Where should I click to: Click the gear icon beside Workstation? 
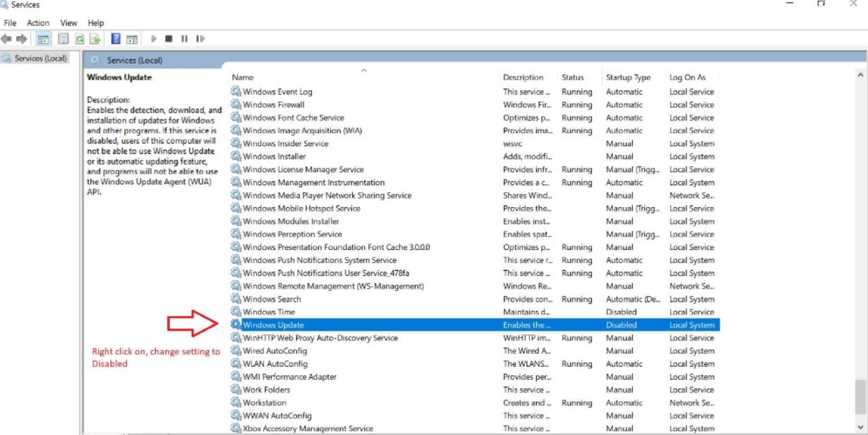(235, 402)
